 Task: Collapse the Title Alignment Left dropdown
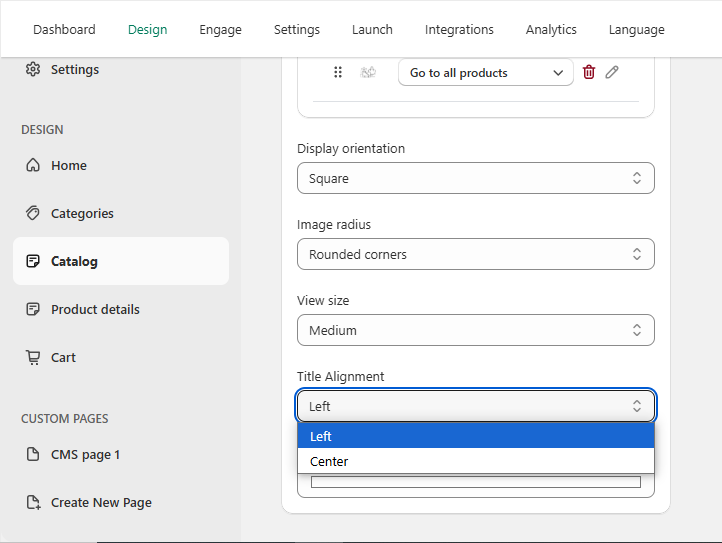point(476,406)
